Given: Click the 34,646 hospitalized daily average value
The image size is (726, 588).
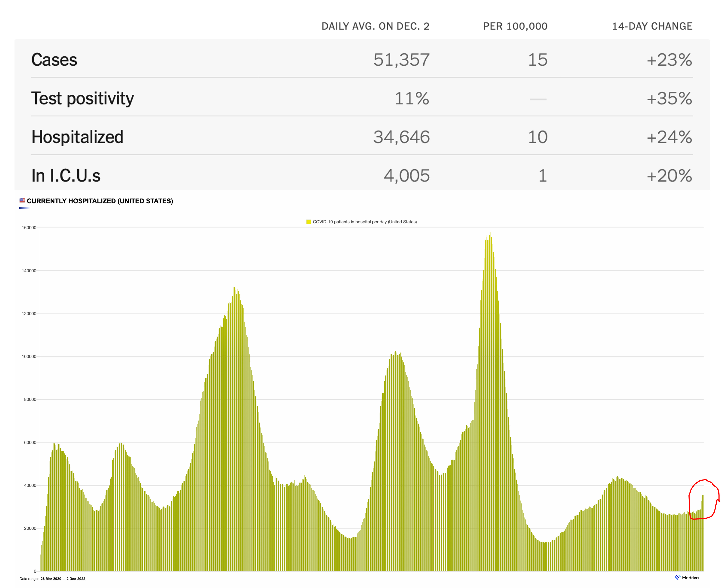Looking at the screenshot, I should coord(401,137).
